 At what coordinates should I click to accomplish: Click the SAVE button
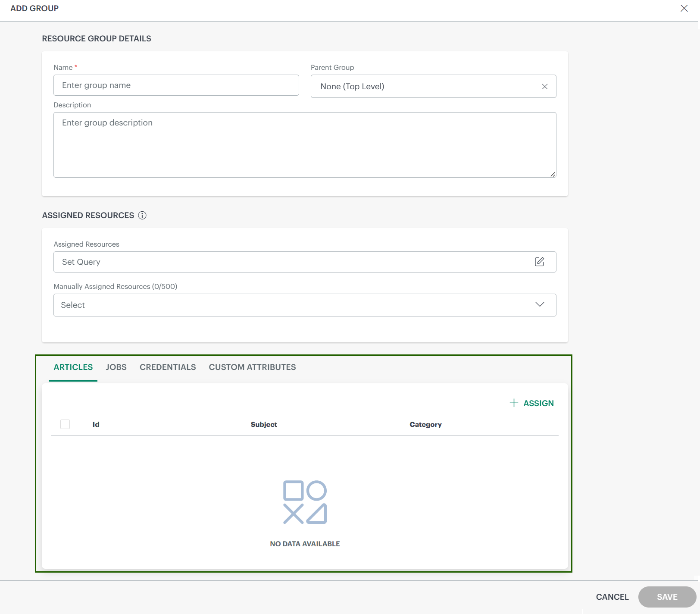point(666,597)
